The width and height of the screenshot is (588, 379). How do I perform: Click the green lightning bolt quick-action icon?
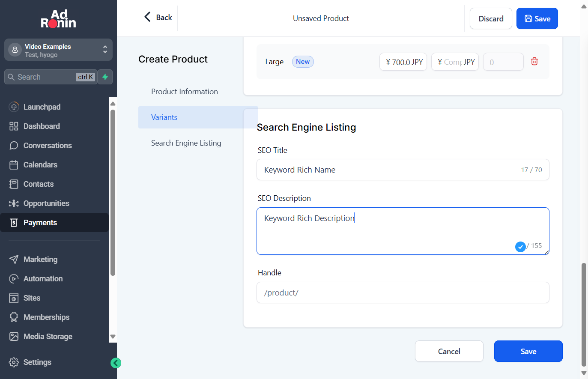pos(105,77)
